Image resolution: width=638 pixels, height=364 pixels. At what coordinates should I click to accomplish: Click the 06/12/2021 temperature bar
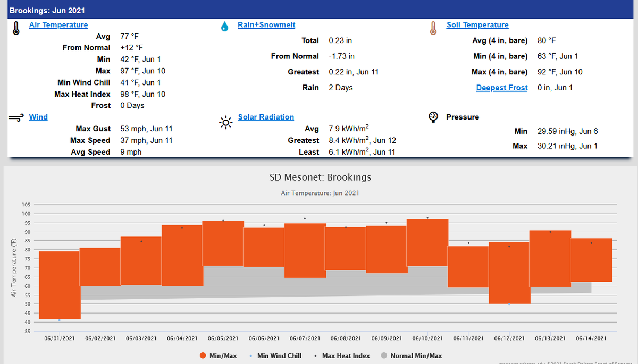(509, 273)
